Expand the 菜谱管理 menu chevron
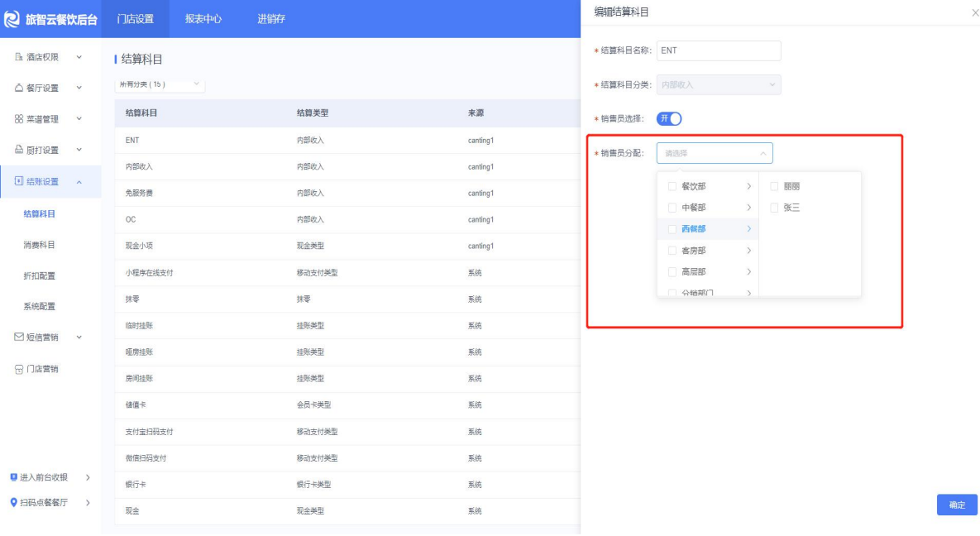980x536 pixels. pyautogui.click(x=79, y=119)
